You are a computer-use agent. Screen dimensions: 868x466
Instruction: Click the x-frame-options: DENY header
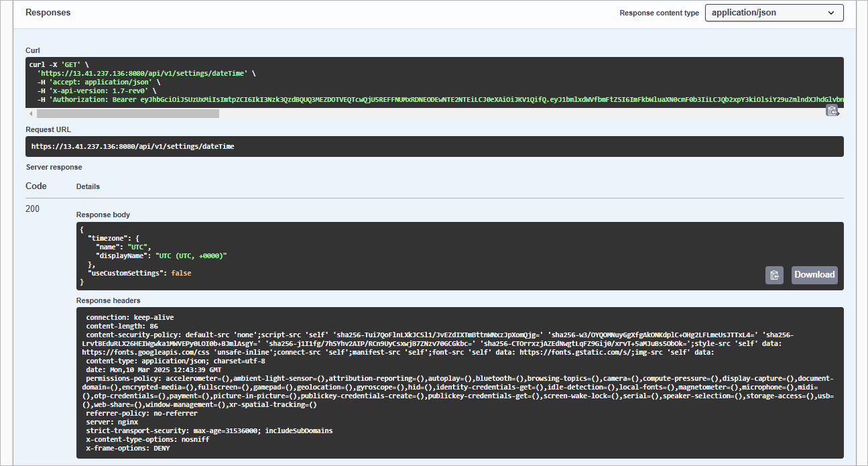[x=127, y=448]
